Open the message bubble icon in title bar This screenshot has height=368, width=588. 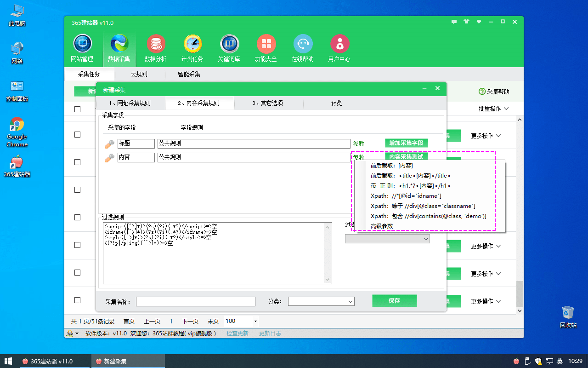point(454,22)
